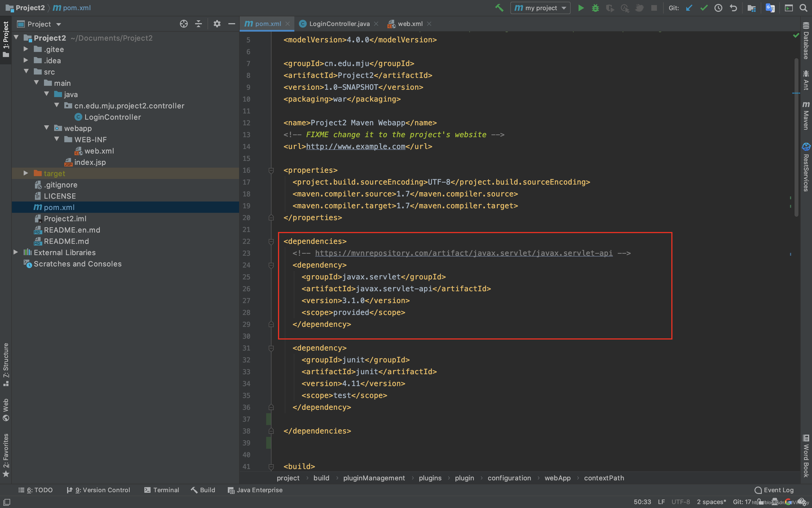Click the profiler run icon in toolbar

(625, 8)
